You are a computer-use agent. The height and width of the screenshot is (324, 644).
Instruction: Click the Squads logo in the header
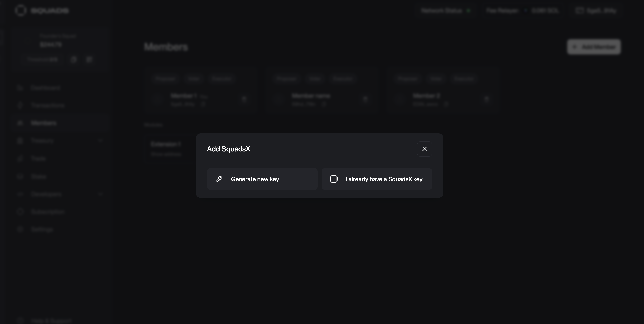coord(42,11)
